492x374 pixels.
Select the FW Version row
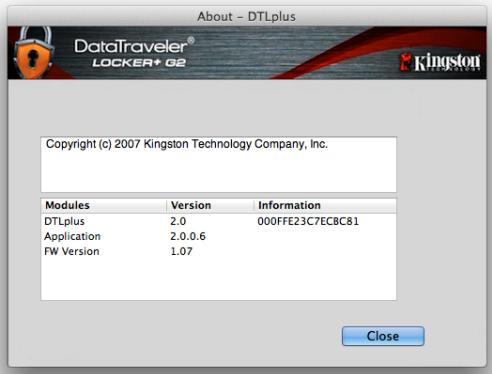(x=219, y=251)
